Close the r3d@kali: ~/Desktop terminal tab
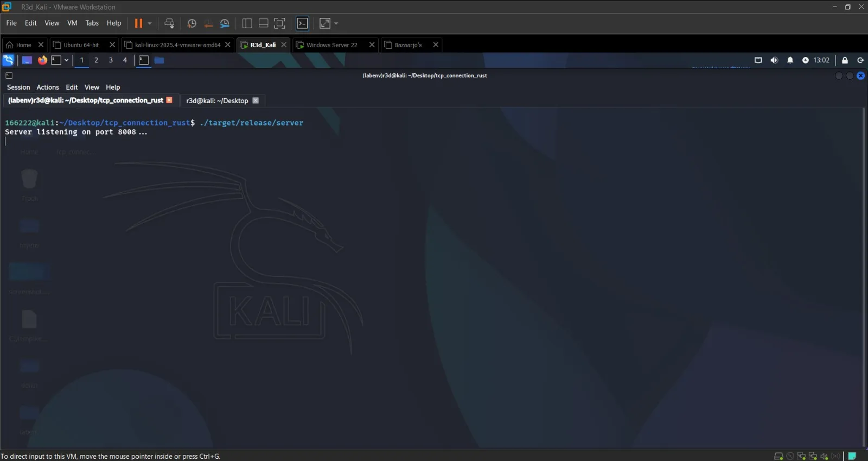This screenshot has width=868, height=461. coord(256,100)
